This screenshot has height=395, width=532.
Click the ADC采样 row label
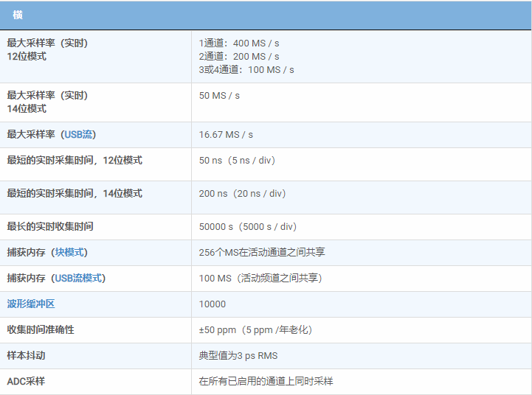[x=26, y=381]
